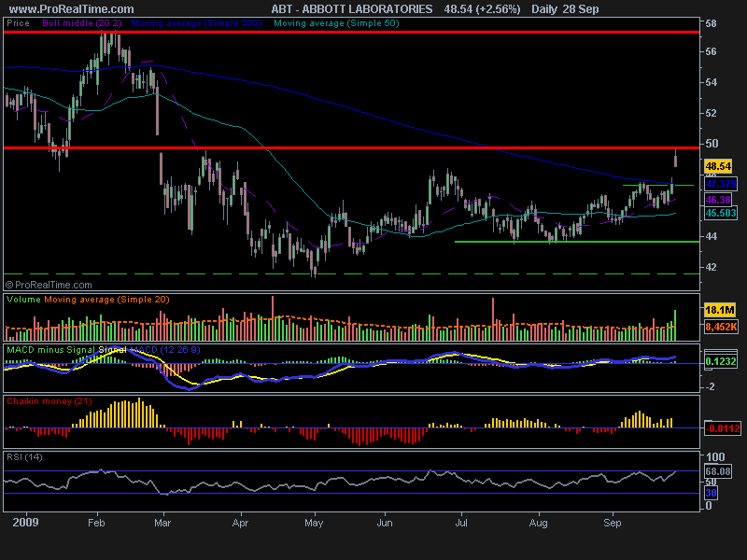Screen dimensions: 747x560
Task: Click the www.ProRealTime.com header text
Action: (x=72, y=9)
